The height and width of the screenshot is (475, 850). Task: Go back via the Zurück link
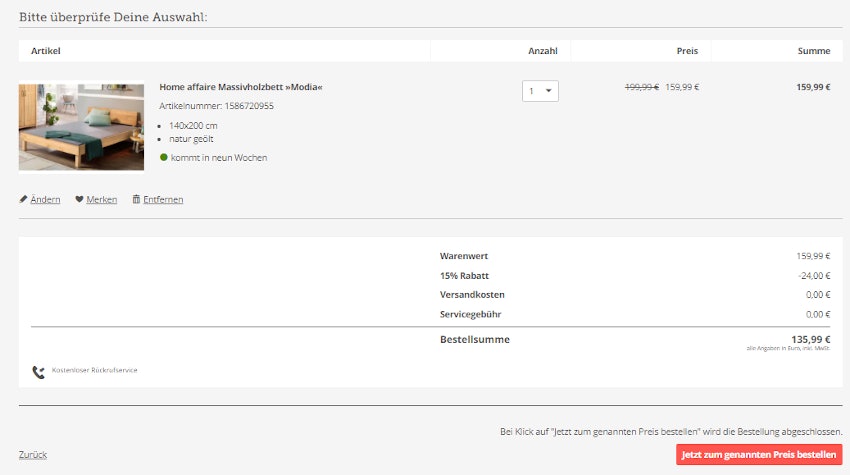click(33, 455)
